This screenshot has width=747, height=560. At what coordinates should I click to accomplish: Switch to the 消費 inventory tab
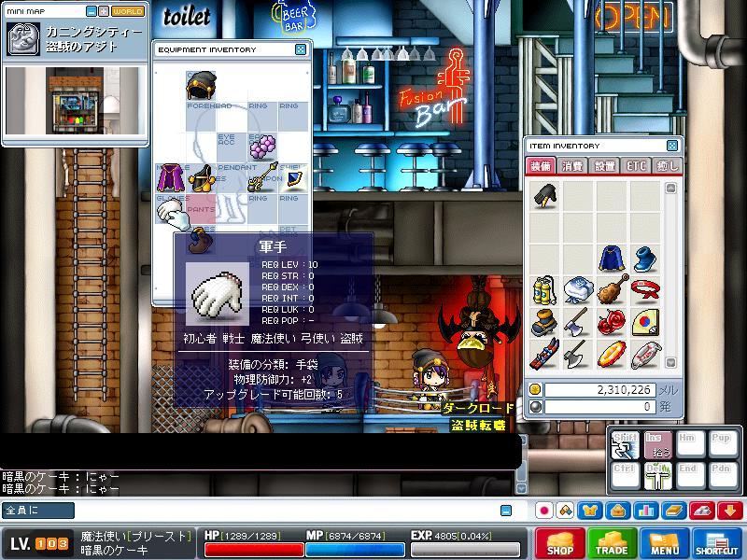(571, 166)
